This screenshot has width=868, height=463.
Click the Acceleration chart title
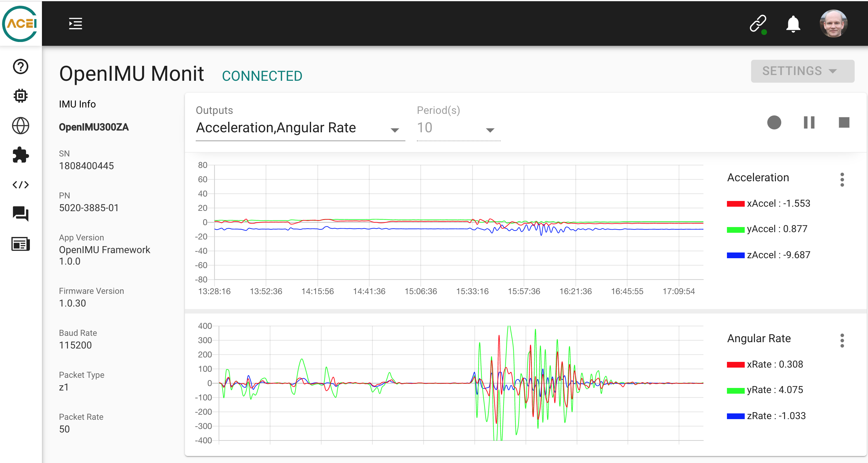tap(758, 177)
